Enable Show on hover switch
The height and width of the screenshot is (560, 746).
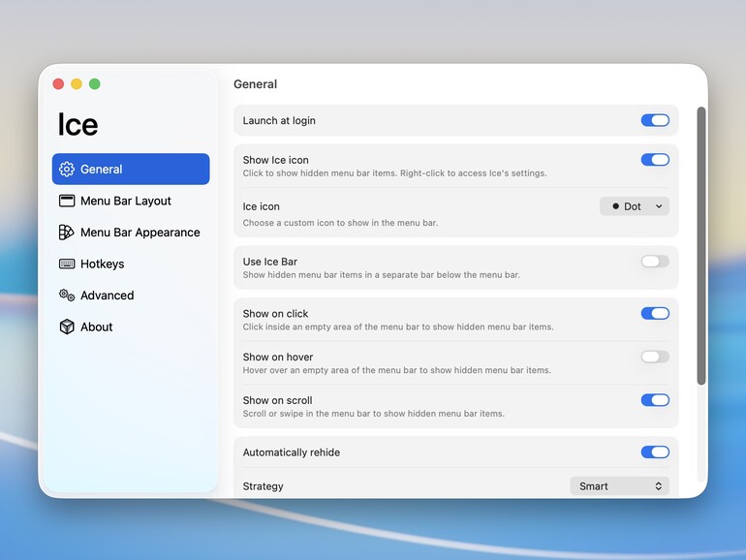655,357
